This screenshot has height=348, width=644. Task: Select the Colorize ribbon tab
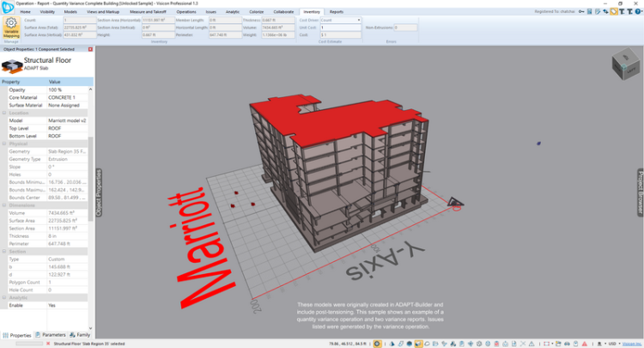[x=256, y=12]
